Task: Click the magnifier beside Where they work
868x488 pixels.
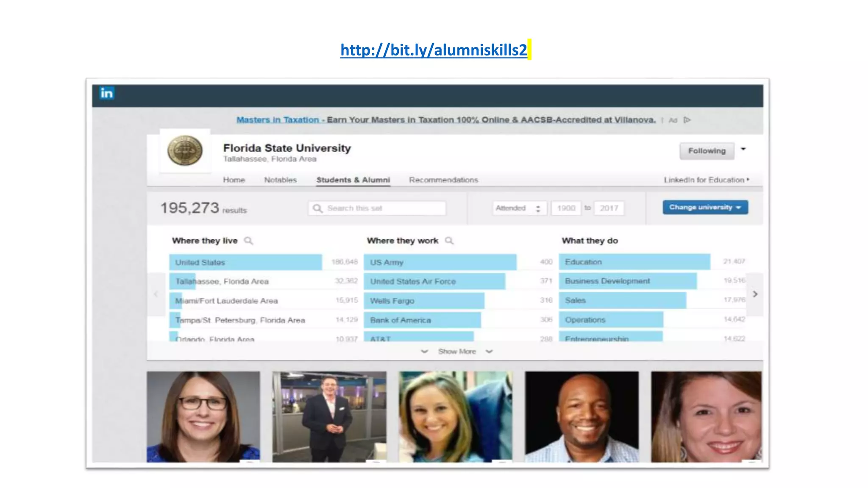Action: (449, 241)
